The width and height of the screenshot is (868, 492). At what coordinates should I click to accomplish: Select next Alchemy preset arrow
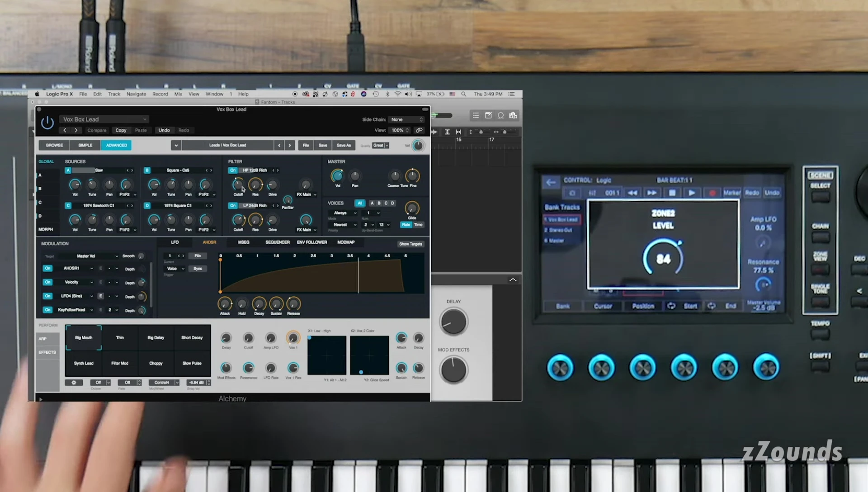(290, 145)
